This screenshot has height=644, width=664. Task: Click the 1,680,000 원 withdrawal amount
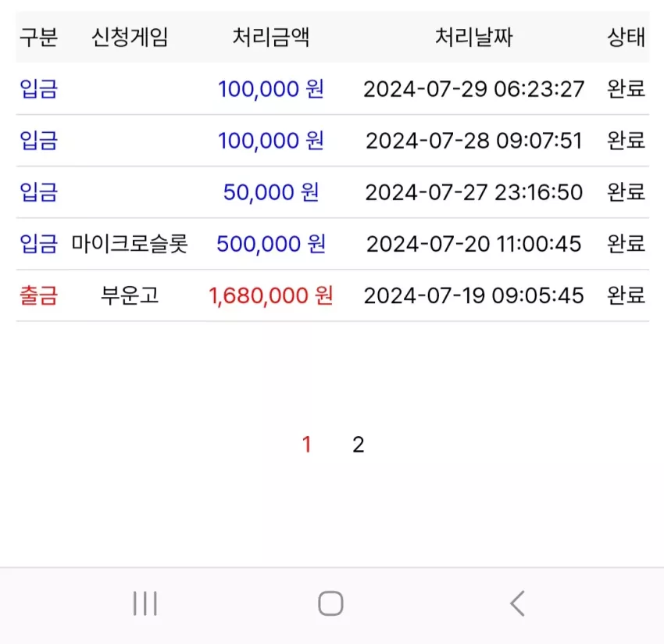271,295
